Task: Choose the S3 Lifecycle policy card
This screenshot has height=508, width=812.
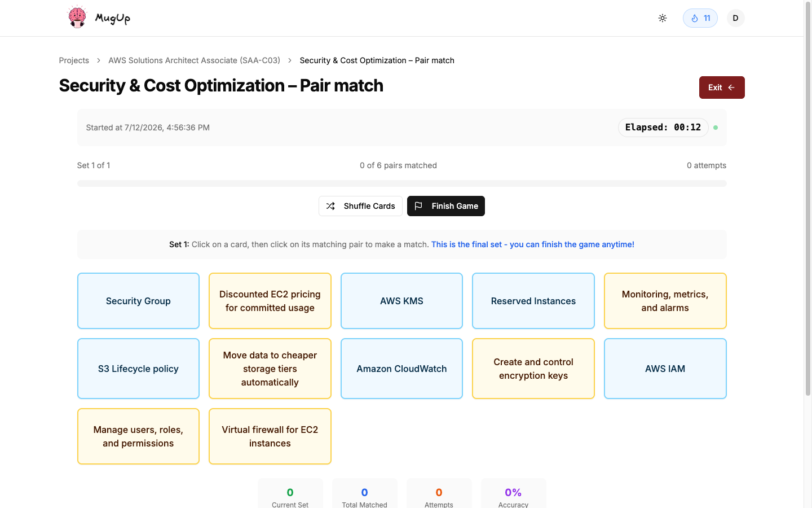Action: tap(138, 369)
